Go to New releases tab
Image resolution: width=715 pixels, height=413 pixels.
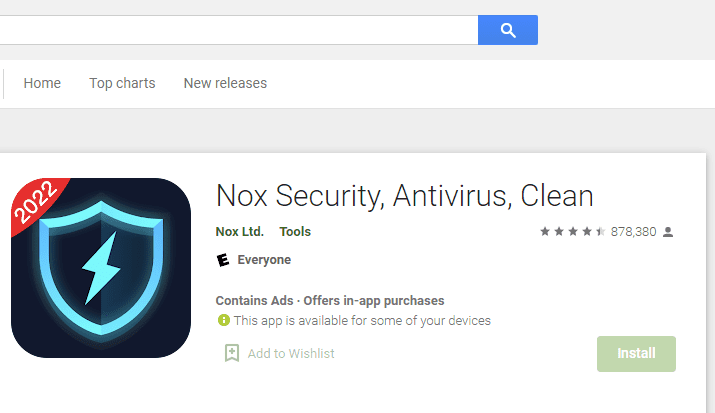225,83
